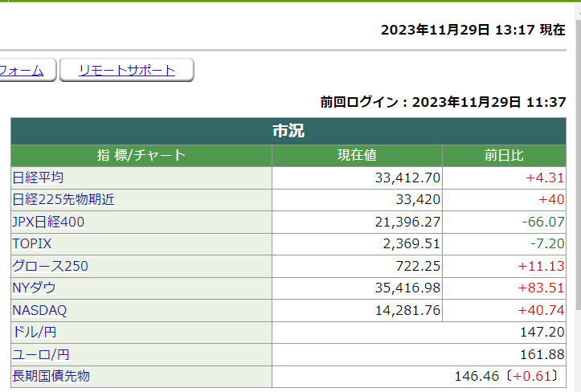Click the ドル/円 row label
Screen dimensions: 581x392
point(35,332)
